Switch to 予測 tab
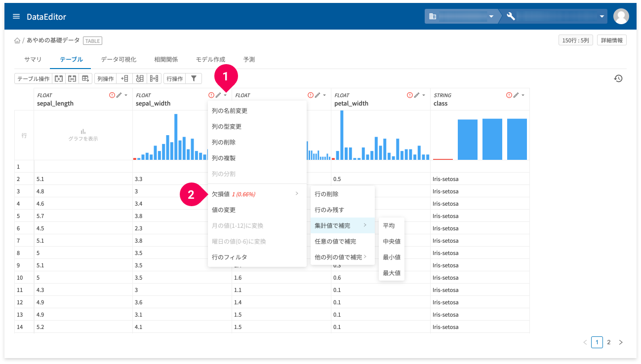The height and width of the screenshot is (364, 641). tap(249, 59)
